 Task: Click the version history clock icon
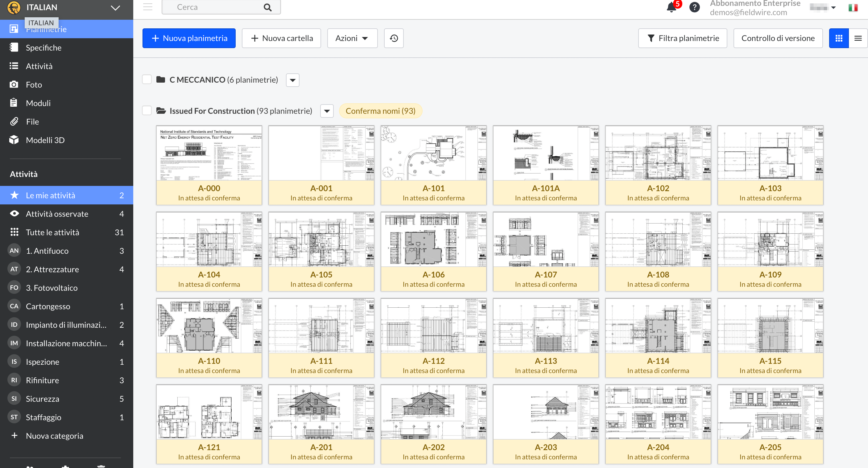(394, 38)
